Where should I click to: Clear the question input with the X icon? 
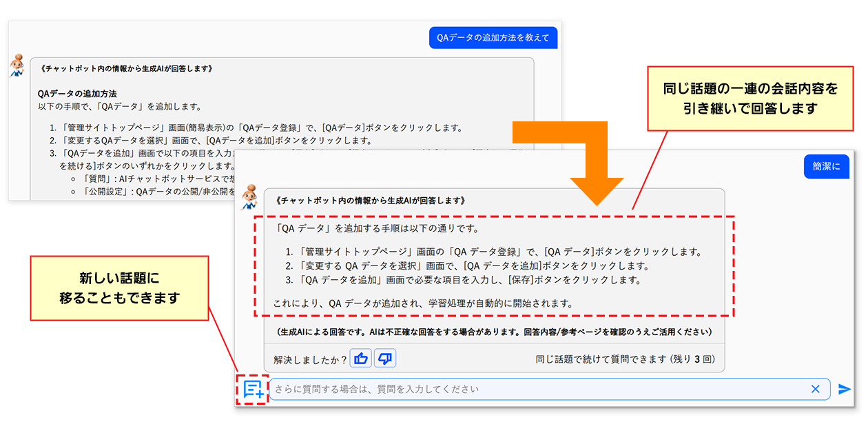pyautogui.click(x=815, y=390)
